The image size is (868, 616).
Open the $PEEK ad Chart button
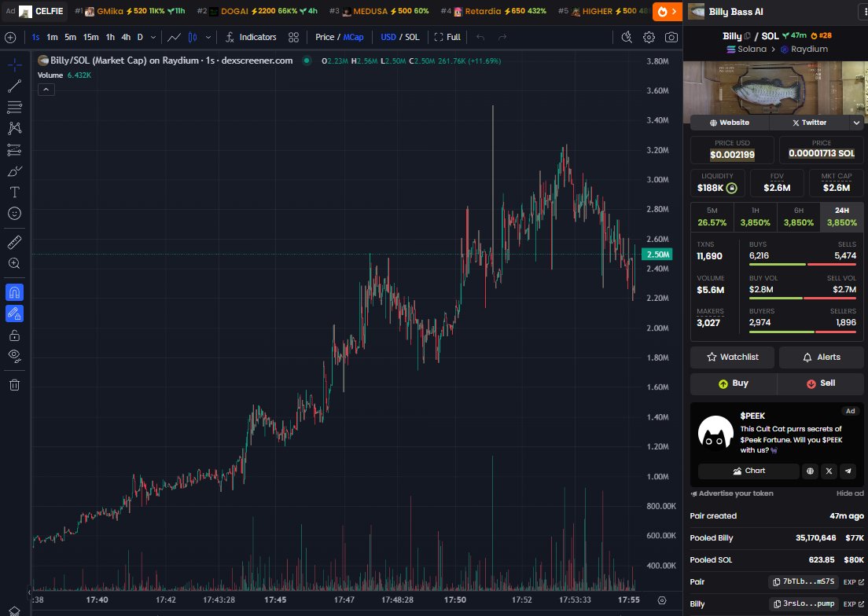(x=748, y=471)
